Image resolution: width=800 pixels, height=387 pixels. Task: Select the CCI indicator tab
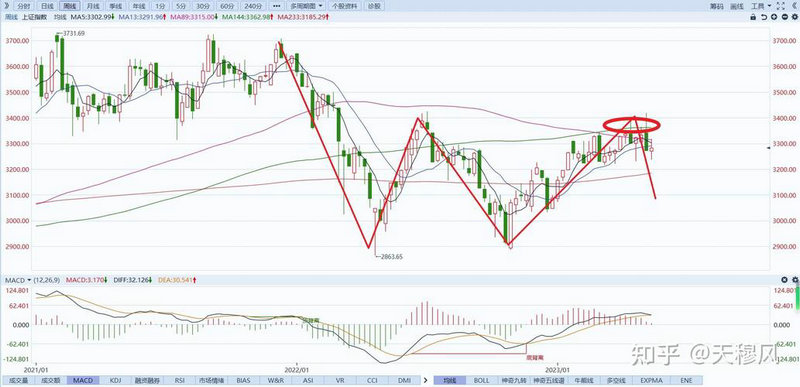(x=372, y=380)
